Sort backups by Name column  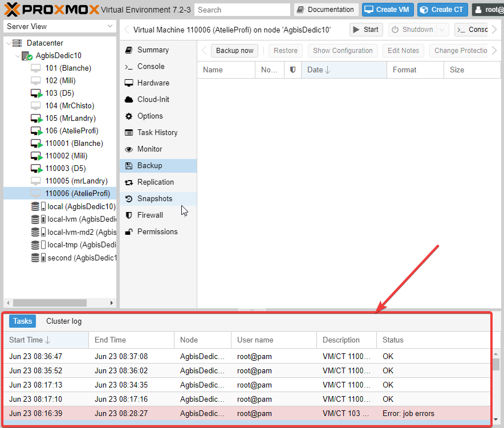pos(226,70)
